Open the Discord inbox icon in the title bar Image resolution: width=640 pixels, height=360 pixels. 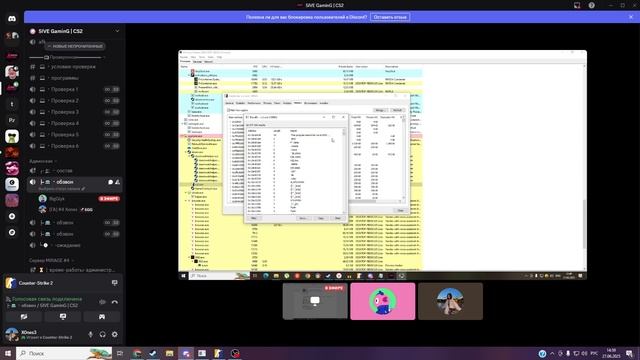pyautogui.click(x=577, y=5)
